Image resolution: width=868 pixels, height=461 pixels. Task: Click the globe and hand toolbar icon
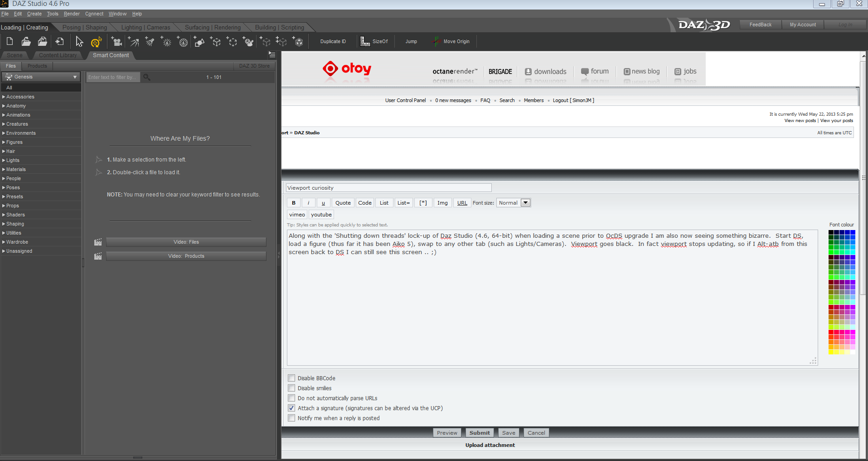coord(248,42)
